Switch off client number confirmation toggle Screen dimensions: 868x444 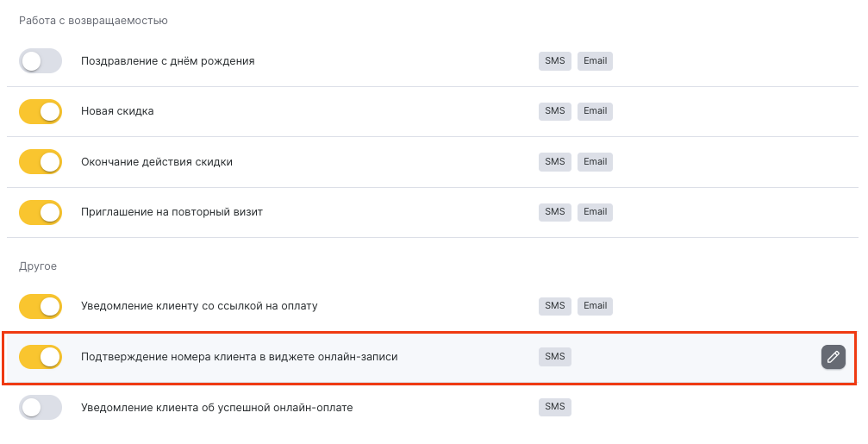[x=41, y=356]
